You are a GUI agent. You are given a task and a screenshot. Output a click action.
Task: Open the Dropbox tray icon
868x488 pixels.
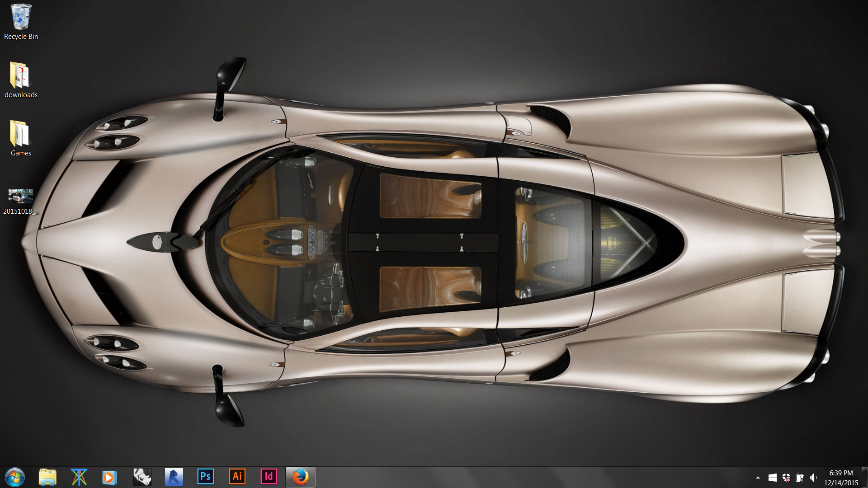[x=786, y=478]
